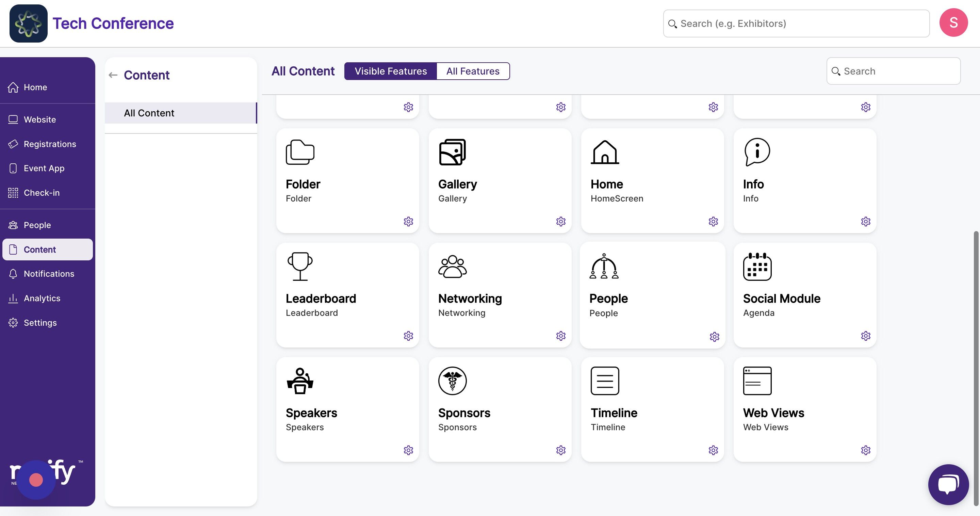Click the back arrow beside Content

[x=113, y=75]
